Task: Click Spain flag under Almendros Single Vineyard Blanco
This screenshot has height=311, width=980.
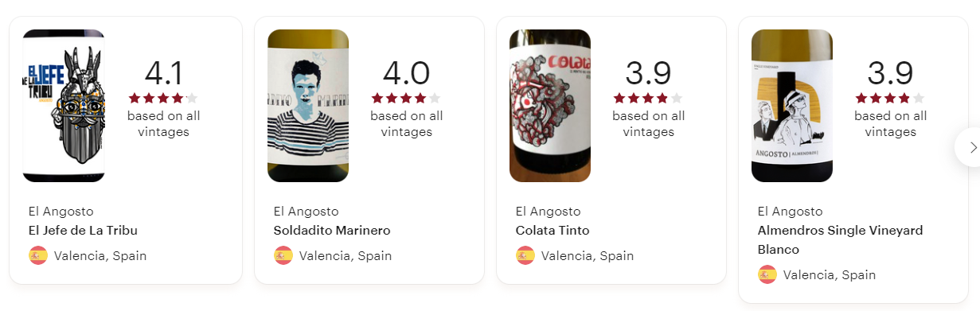Action: point(767,274)
